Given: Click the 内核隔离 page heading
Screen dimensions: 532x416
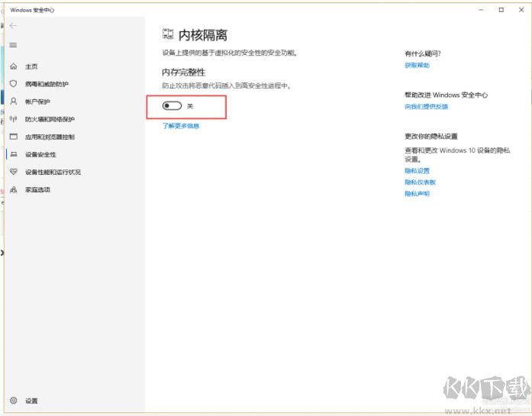Looking at the screenshot, I should click(203, 35).
